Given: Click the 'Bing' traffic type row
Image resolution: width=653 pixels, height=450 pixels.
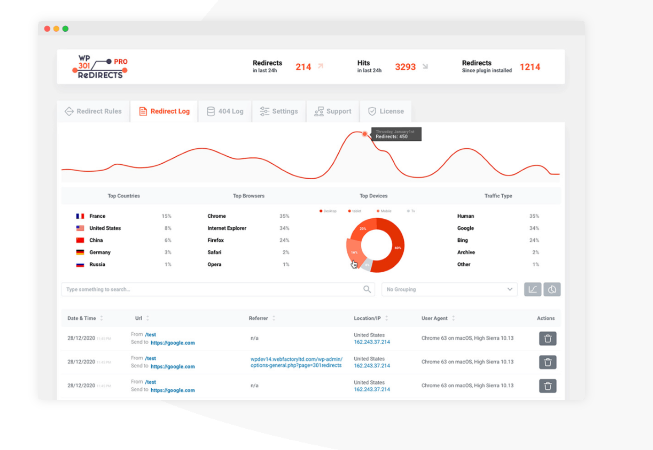Looking at the screenshot, I should click(x=498, y=240).
